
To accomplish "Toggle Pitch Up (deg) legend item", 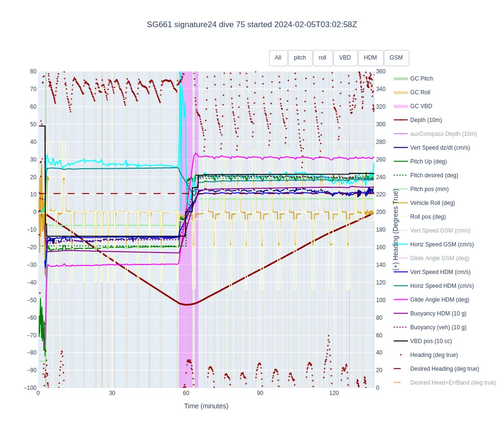I will pos(428,162).
